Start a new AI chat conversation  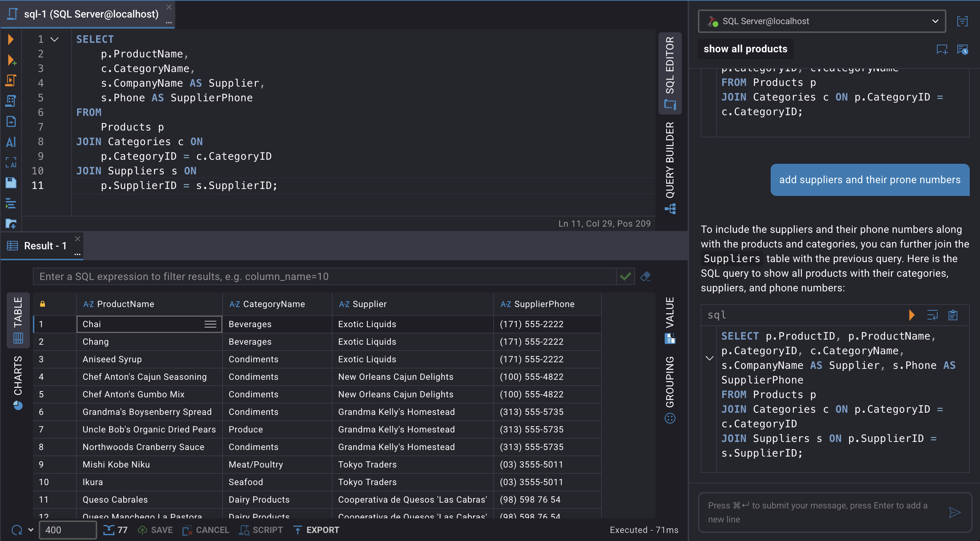click(942, 49)
